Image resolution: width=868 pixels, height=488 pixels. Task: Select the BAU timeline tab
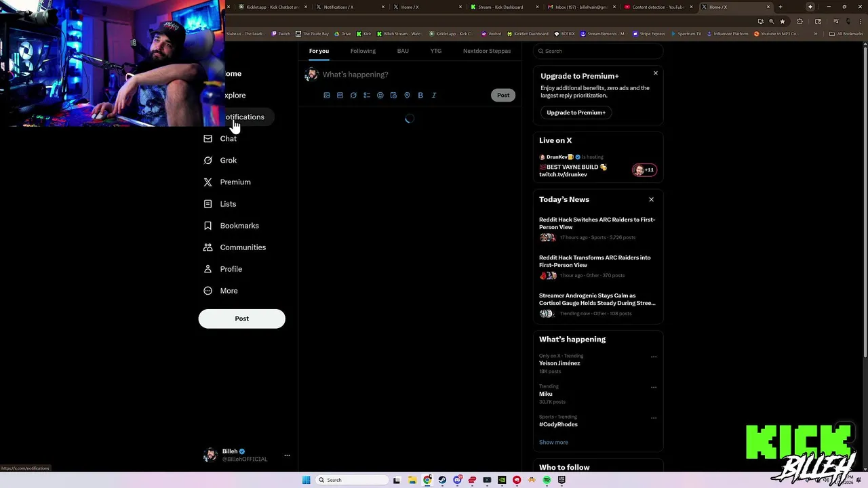pyautogui.click(x=403, y=51)
